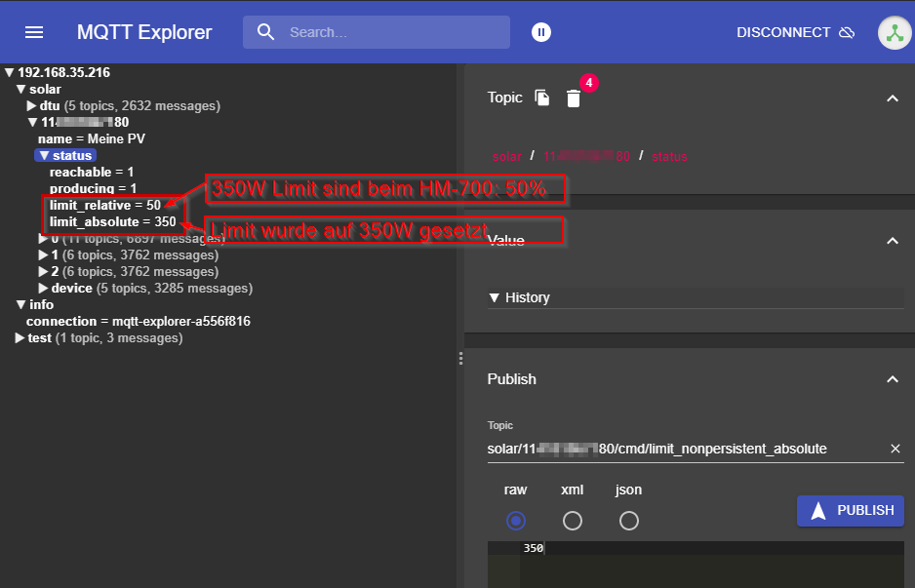Collapse the inverter serial node ending 80
The width and height of the screenshot is (915, 588).
tap(33, 123)
